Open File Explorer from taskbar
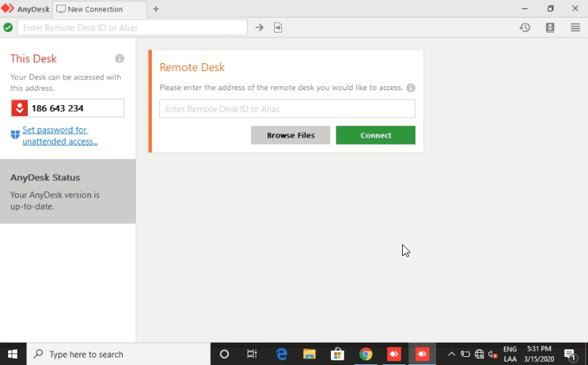The height and width of the screenshot is (365, 588). 309,353
